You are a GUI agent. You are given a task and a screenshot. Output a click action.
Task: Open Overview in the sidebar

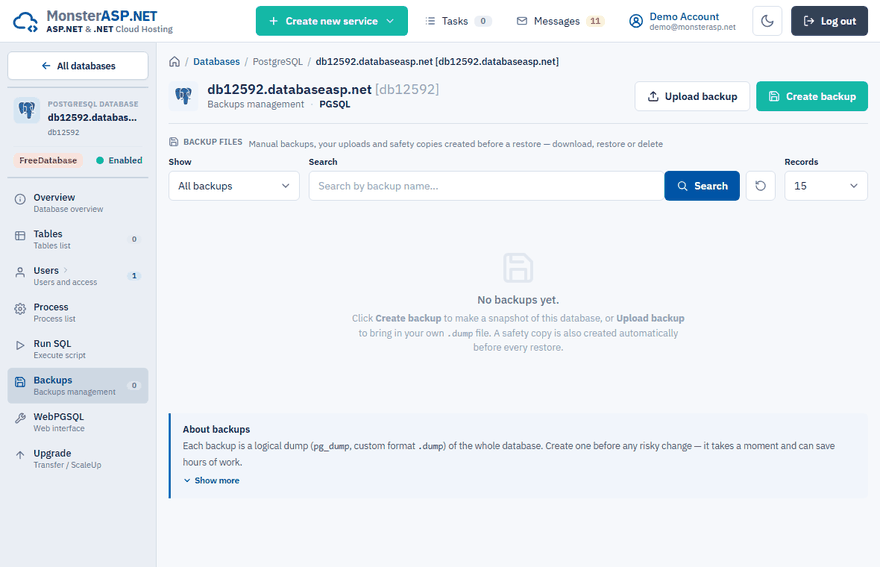pos(78,203)
